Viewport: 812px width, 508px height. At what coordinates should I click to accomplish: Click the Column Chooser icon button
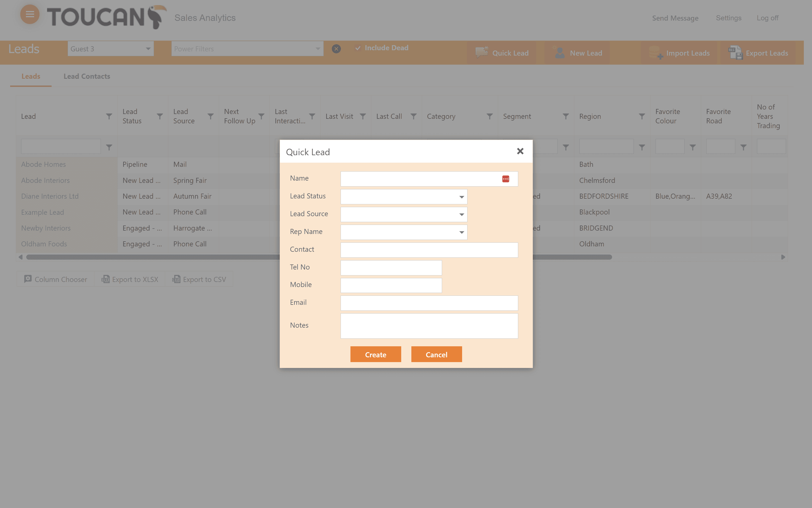[x=56, y=279]
